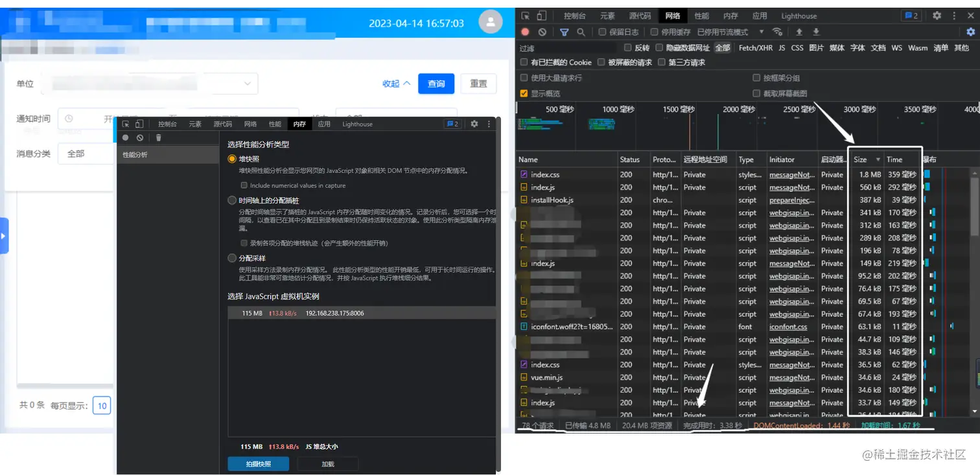Check 有已拦截的 Cookie checkbox
980x475 pixels.
[x=524, y=62]
